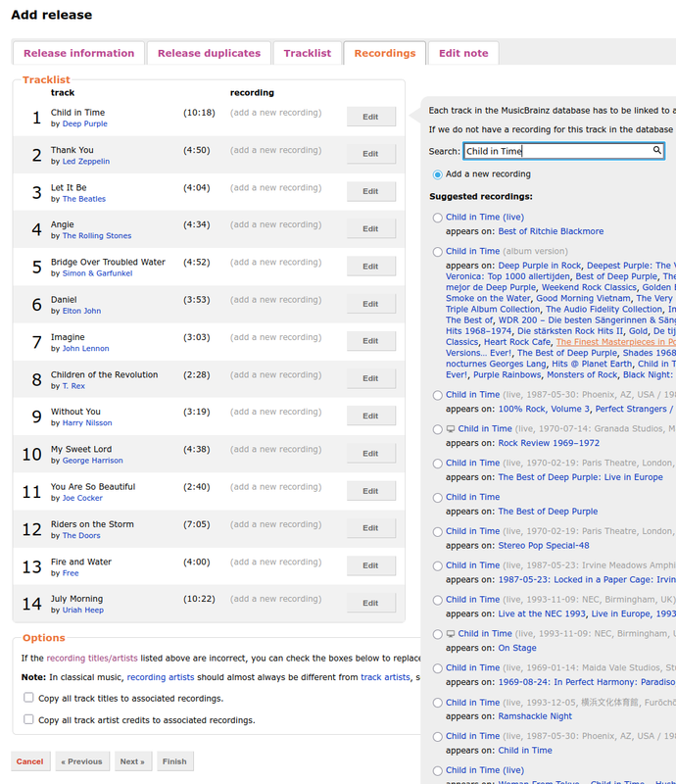Open the Led Zeppelin artist link
The width and height of the screenshot is (676, 784).
(x=86, y=161)
